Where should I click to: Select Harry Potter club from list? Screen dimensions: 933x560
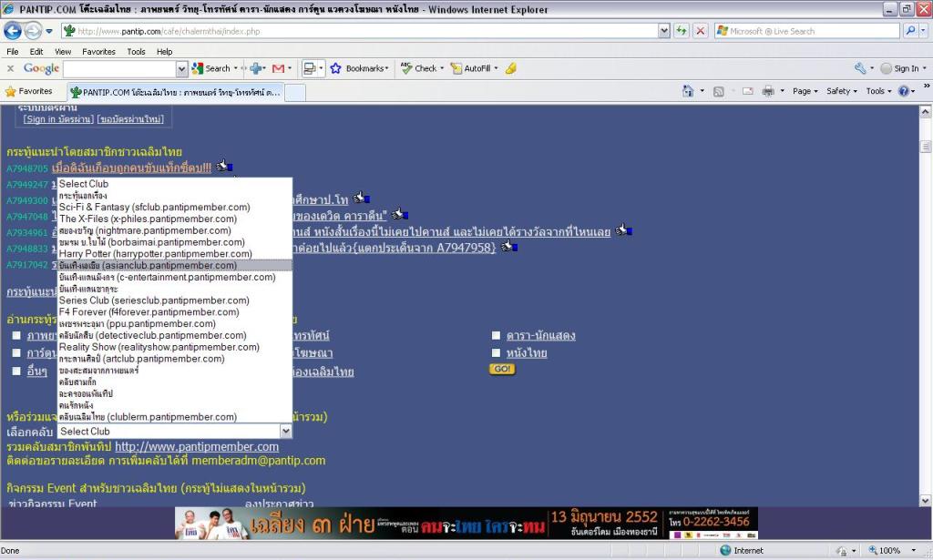(175, 254)
